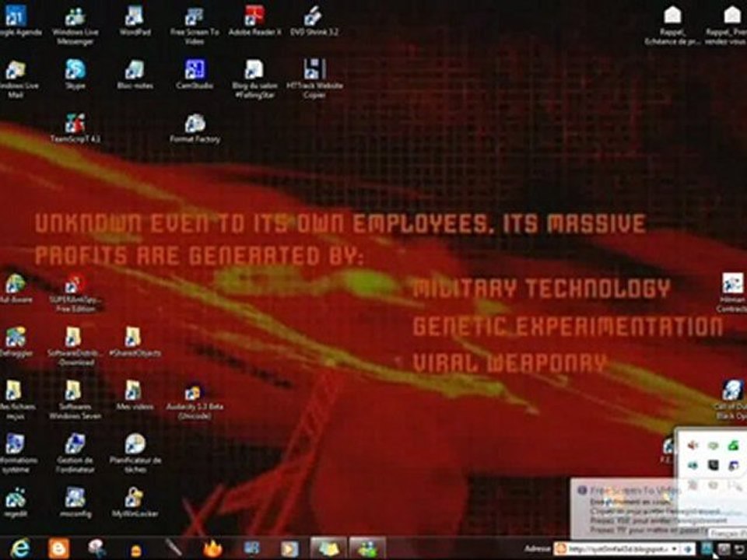Image resolution: width=747 pixels, height=560 pixels.
Task: Click the flame icon in taskbar
Action: point(213,548)
